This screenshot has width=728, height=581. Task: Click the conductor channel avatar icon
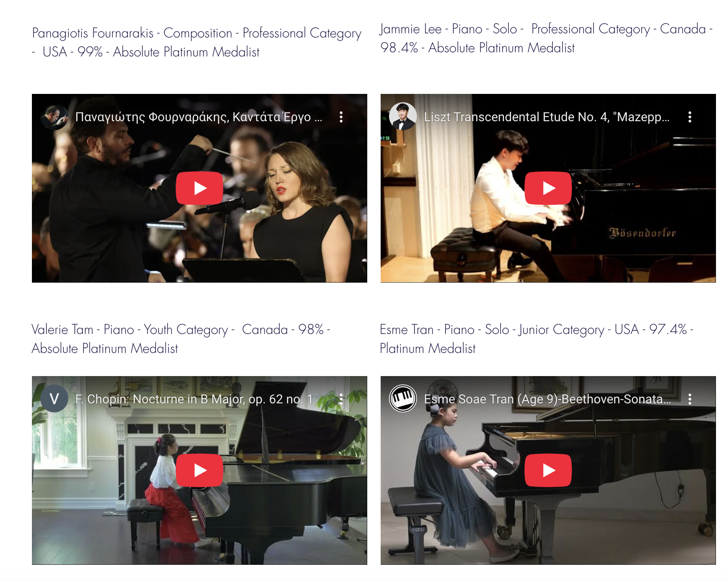pos(55,117)
